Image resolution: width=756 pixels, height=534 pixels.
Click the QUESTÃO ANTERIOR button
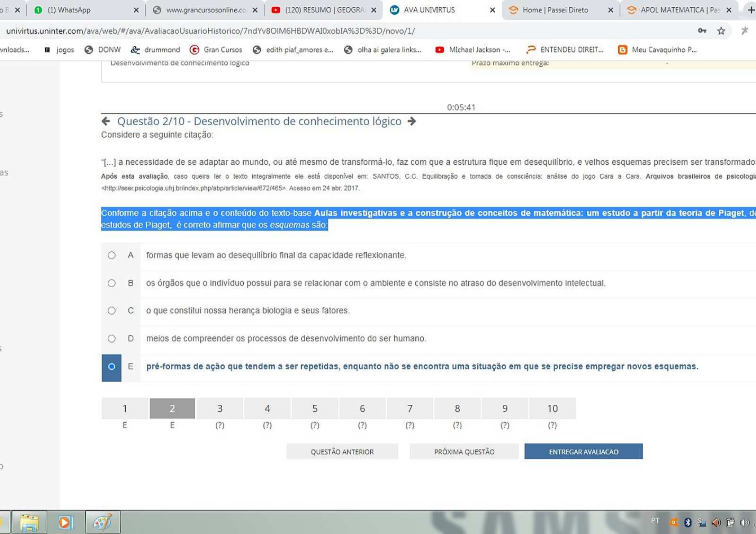342,451
